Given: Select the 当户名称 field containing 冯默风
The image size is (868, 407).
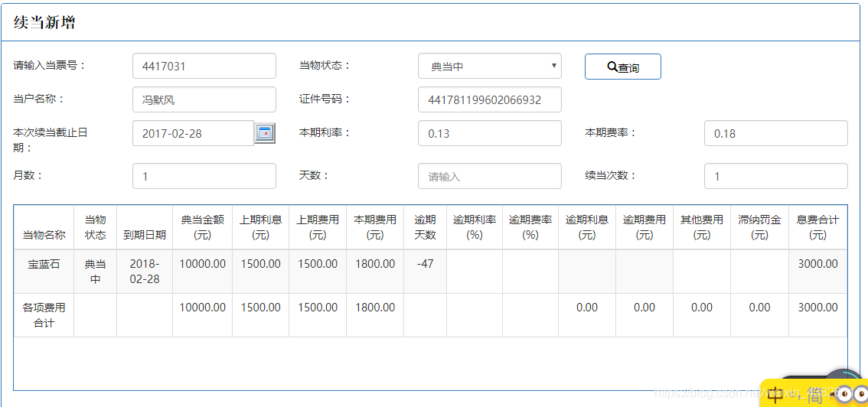Looking at the screenshot, I should coord(204,99).
